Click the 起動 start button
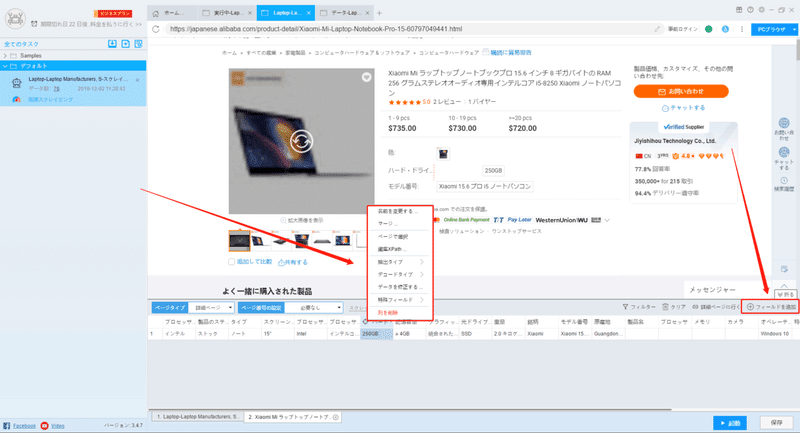Image resolution: width=800 pixels, height=433 pixels. click(x=730, y=423)
